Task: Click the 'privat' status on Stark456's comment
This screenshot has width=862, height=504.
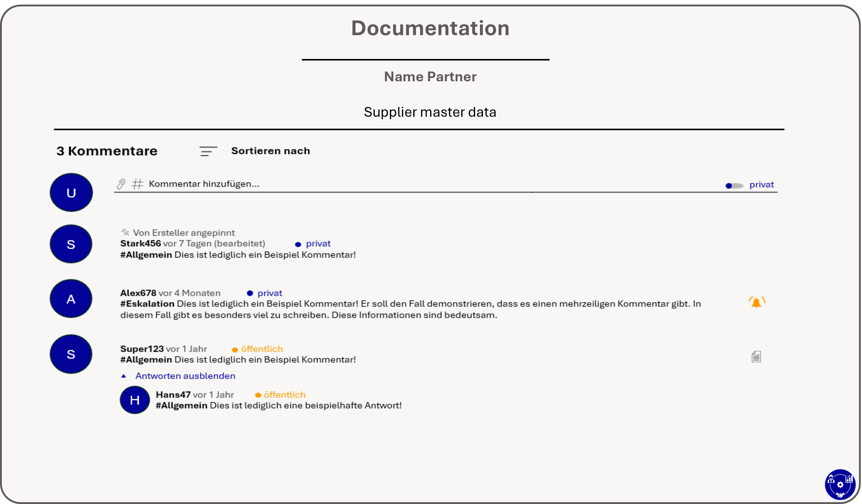Action: (x=318, y=244)
